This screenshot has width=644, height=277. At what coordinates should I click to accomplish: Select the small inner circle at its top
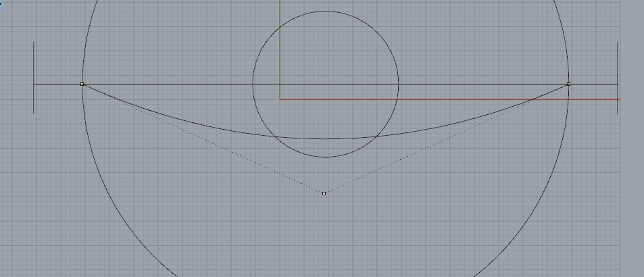326,11
